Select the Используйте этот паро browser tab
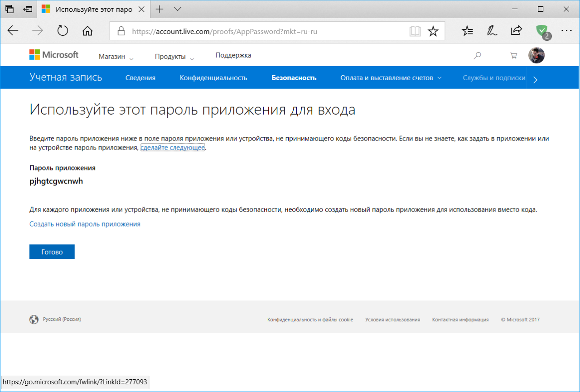580x392 pixels. pos(94,9)
